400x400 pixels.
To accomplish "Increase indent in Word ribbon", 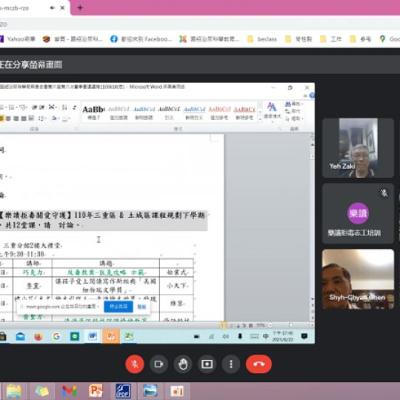I will click(x=42, y=107).
